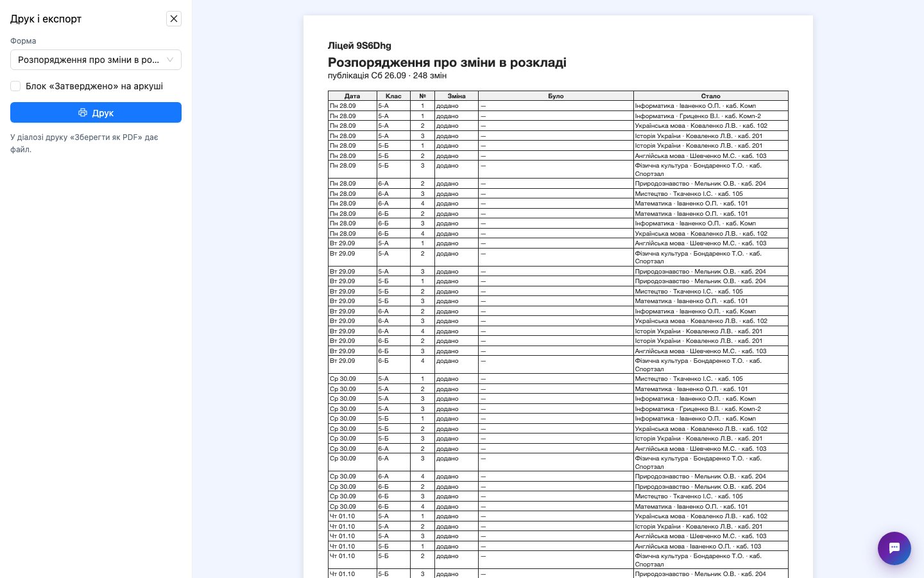Click the Дата column header

[352, 96]
